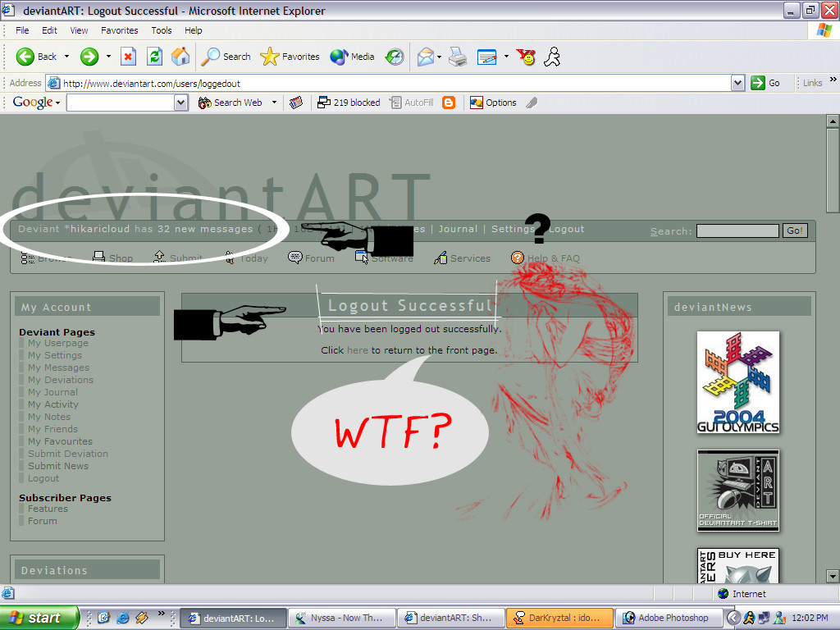The height and width of the screenshot is (630, 840).
Task: Expand the Edit button dropdown arrow
Action: click(506, 57)
